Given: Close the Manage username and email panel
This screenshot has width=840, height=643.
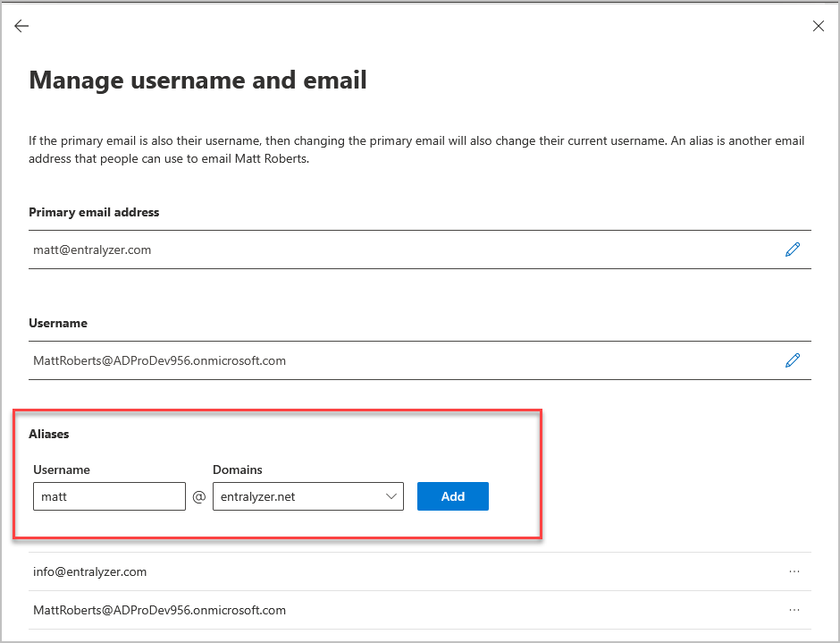Looking at the screenshot, I should (819, 26).
